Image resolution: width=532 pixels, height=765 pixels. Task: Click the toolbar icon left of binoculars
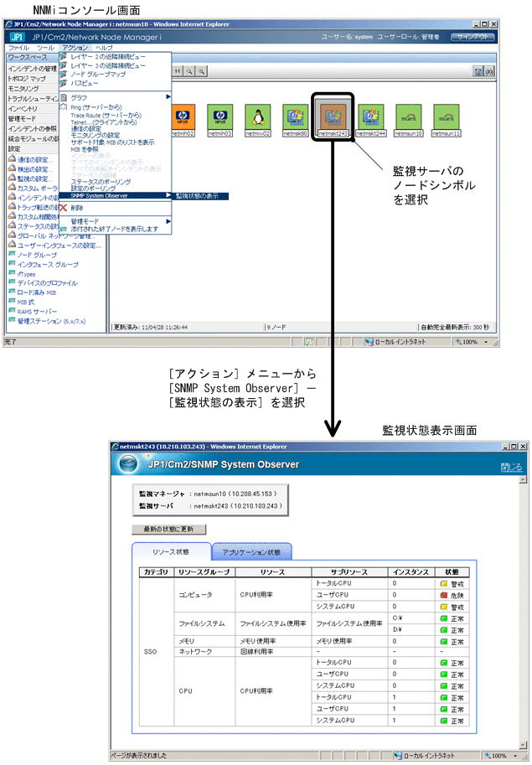(478, 72)
